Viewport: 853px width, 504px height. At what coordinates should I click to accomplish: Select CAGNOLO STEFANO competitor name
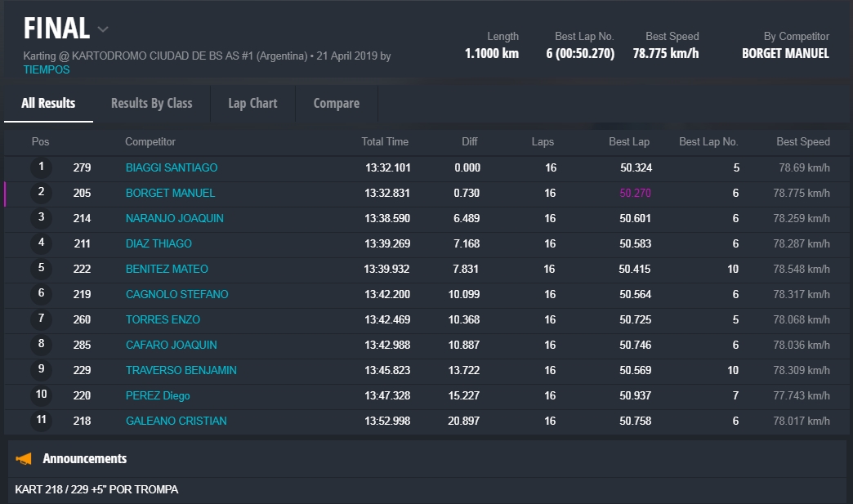point(176,294)
